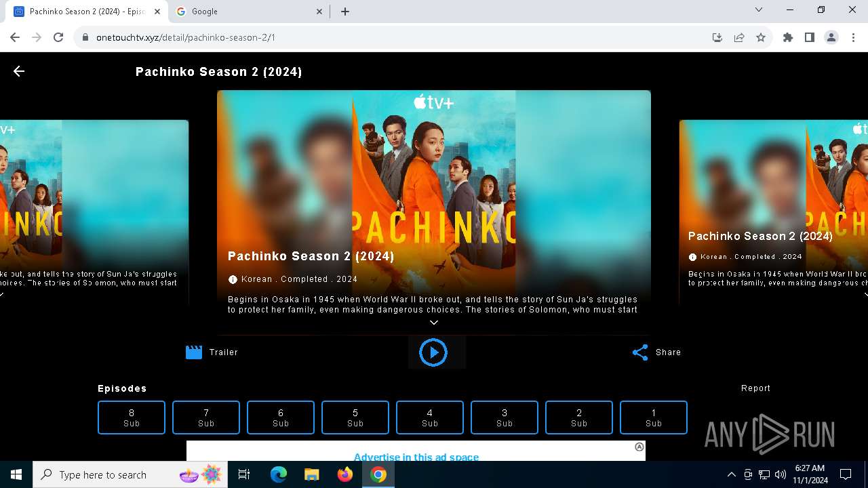
Task: Go back in the Chrome toolbar
Action: click(15, 37)
